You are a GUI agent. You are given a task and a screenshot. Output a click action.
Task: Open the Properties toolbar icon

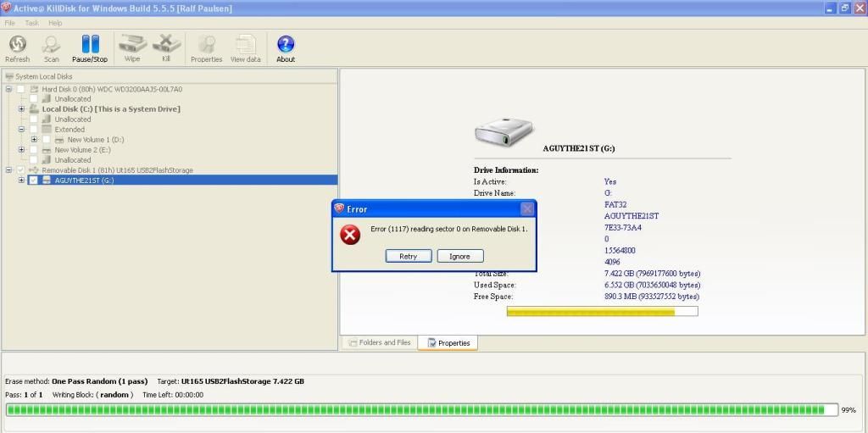(x=206, y=44)
